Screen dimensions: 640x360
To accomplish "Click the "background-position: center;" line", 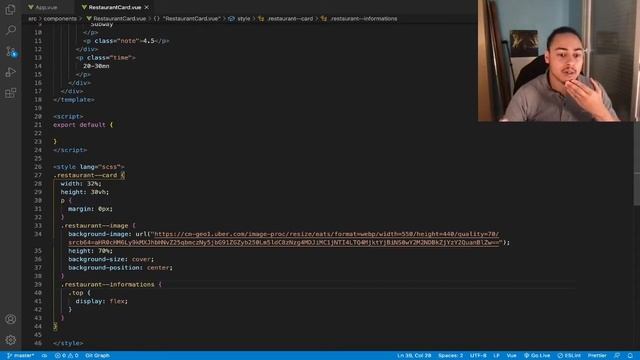I will click(x=120, y=268).
